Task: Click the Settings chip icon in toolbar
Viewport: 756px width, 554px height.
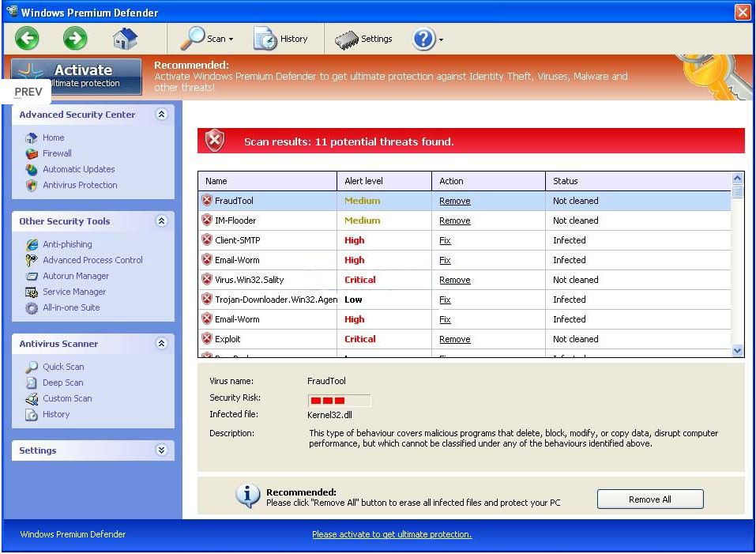Action: click(347, 40)
